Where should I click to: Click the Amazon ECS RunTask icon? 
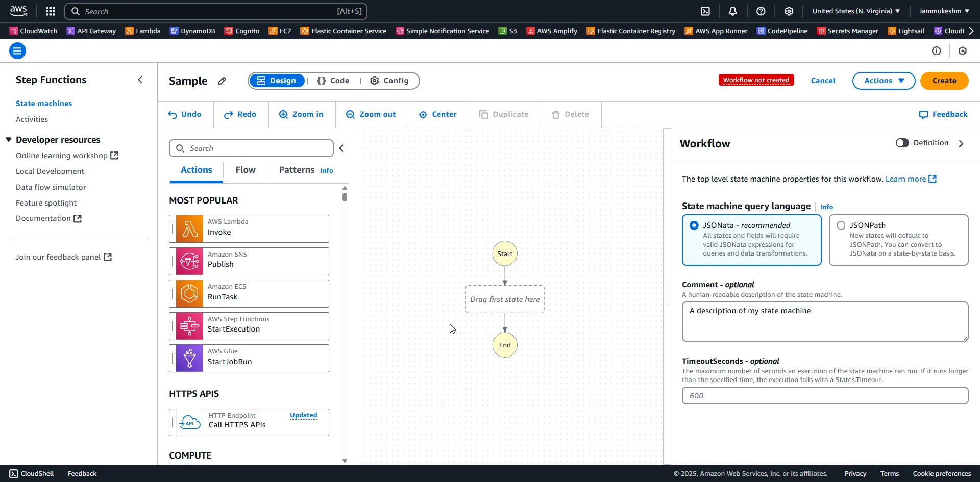(189, 294)
